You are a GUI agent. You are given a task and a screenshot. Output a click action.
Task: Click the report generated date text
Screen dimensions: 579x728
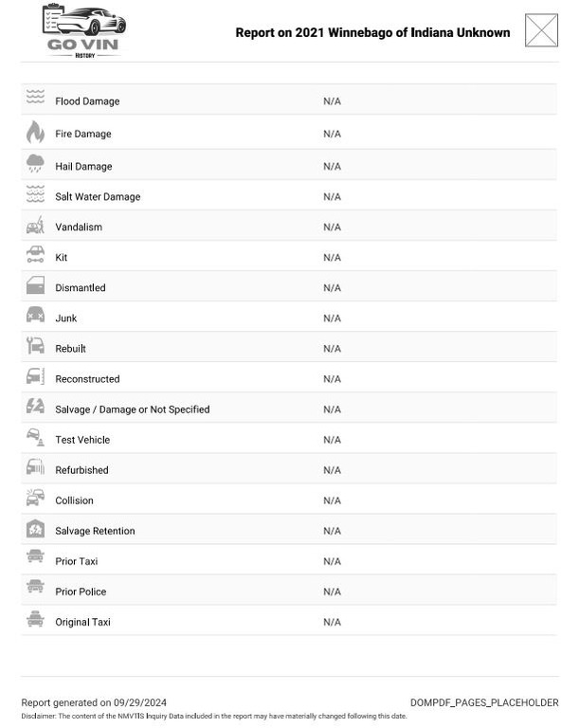94,702
